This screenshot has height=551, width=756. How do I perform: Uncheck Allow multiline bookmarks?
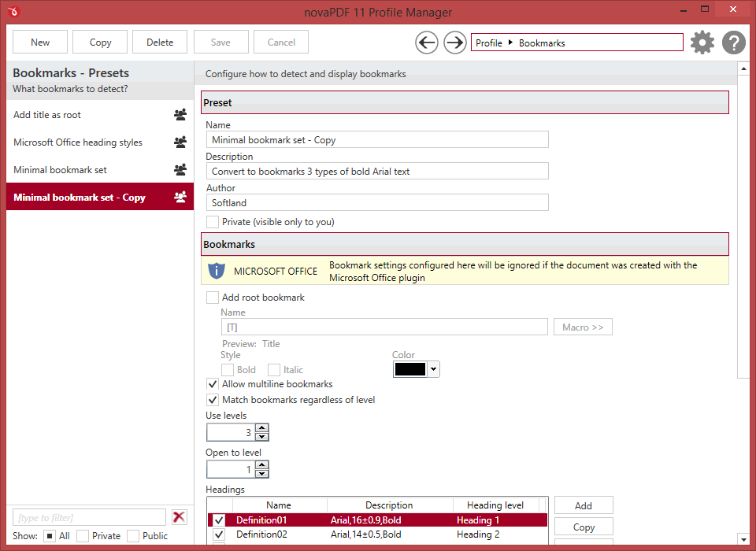tap(212, 384)
